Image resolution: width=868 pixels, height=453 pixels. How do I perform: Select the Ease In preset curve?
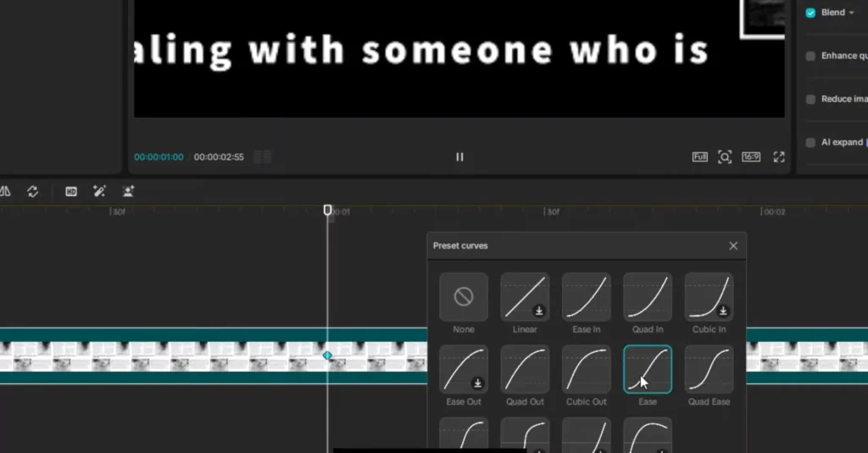point(587,297)
